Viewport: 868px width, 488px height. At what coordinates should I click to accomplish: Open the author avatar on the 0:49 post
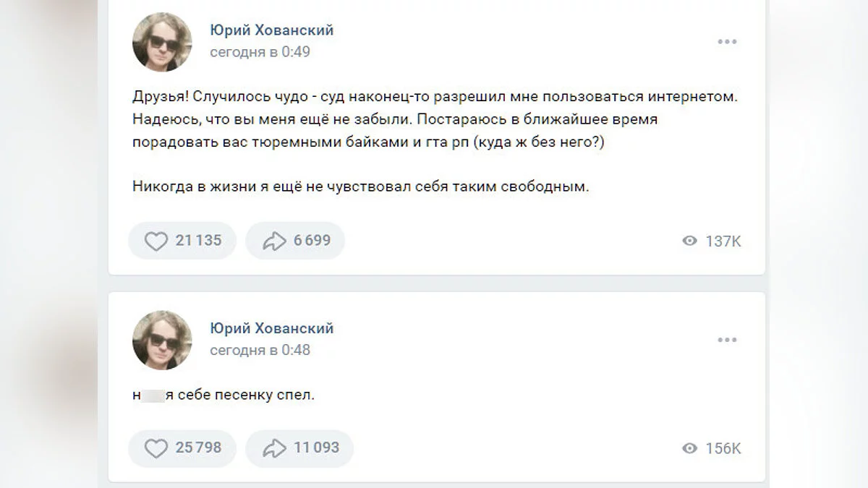coord(162,43)
